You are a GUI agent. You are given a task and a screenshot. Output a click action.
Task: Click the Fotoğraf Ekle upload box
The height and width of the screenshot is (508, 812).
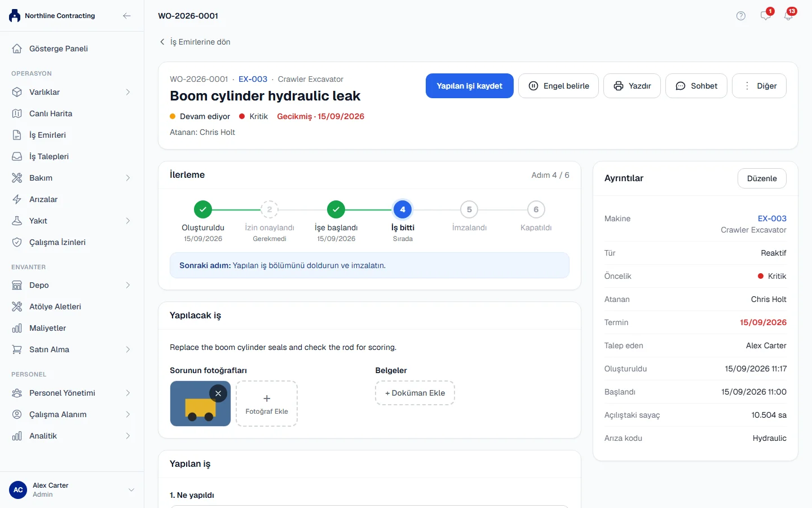click(267, 404)
